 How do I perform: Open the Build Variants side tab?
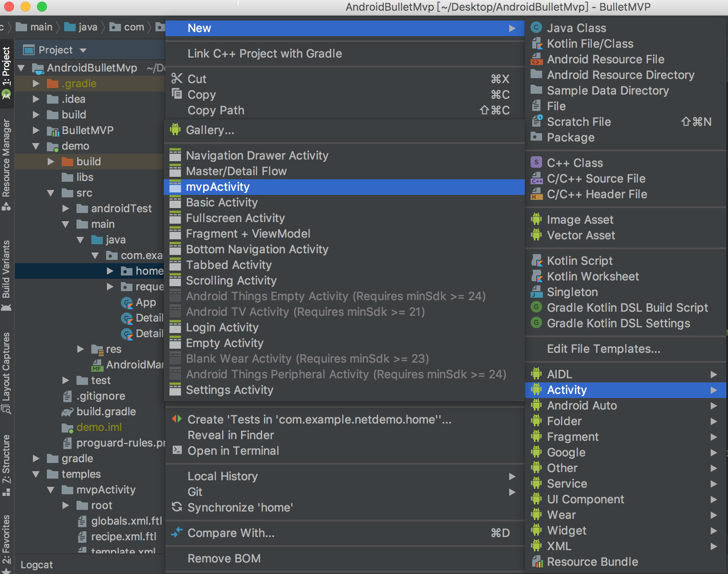[x=6, y=275]
